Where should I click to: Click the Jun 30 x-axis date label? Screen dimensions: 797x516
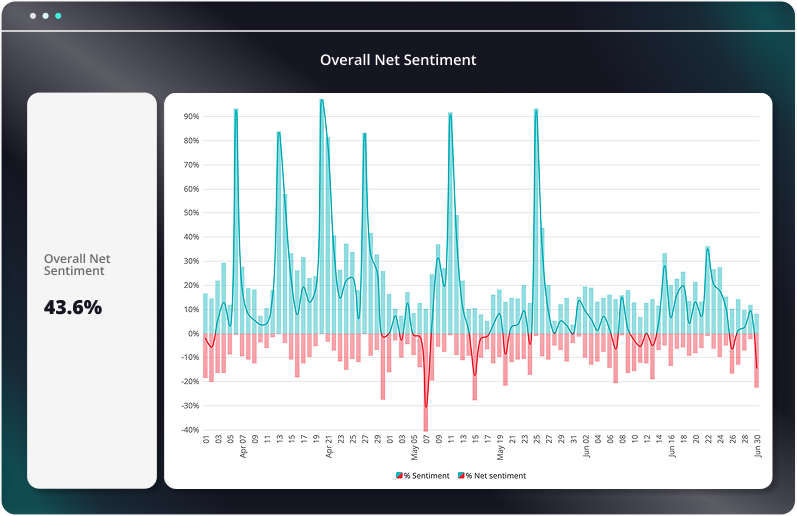pos(757,448)
